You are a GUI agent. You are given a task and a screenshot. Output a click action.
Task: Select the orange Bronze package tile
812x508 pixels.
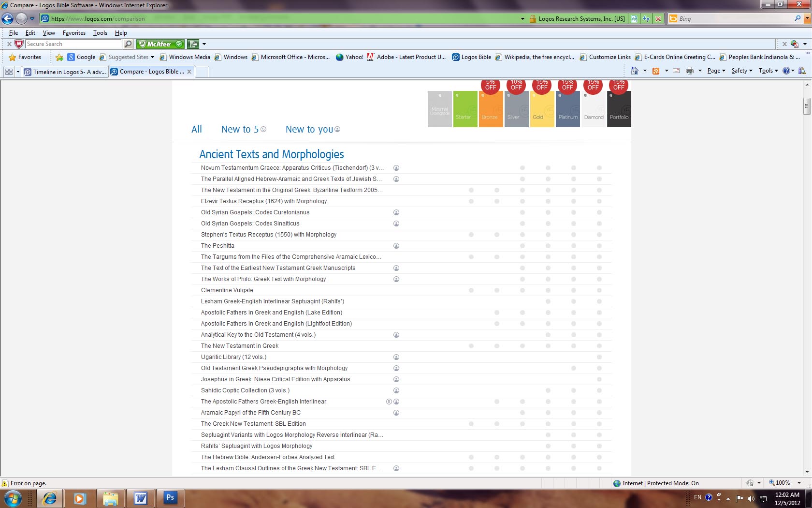(x=491, y=109)
